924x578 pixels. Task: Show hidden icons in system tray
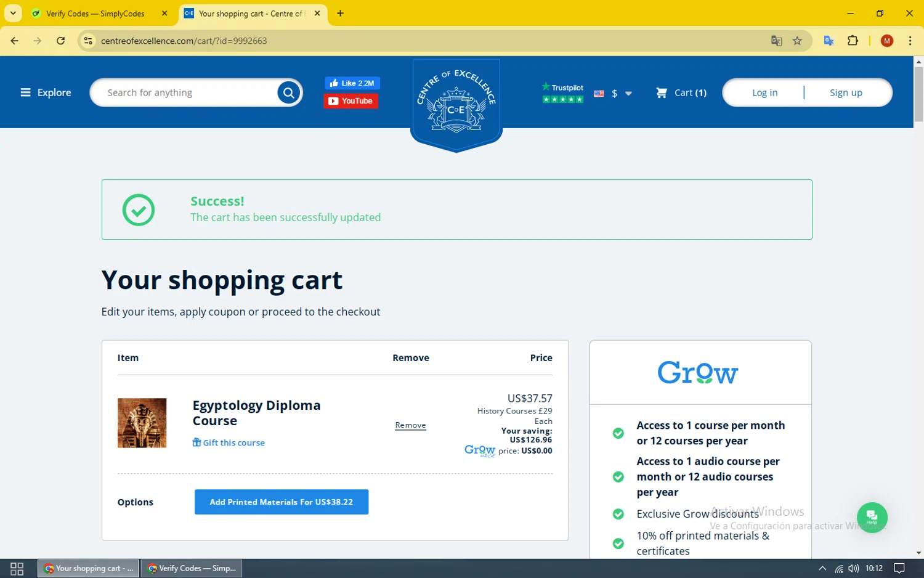coord(822,569)
